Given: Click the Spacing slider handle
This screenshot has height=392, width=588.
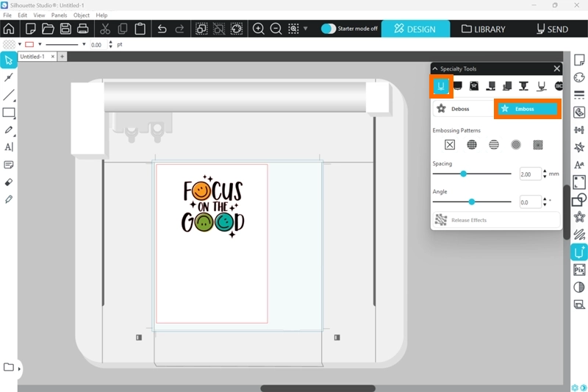Looking at the screenshot, I should point(464,174).
